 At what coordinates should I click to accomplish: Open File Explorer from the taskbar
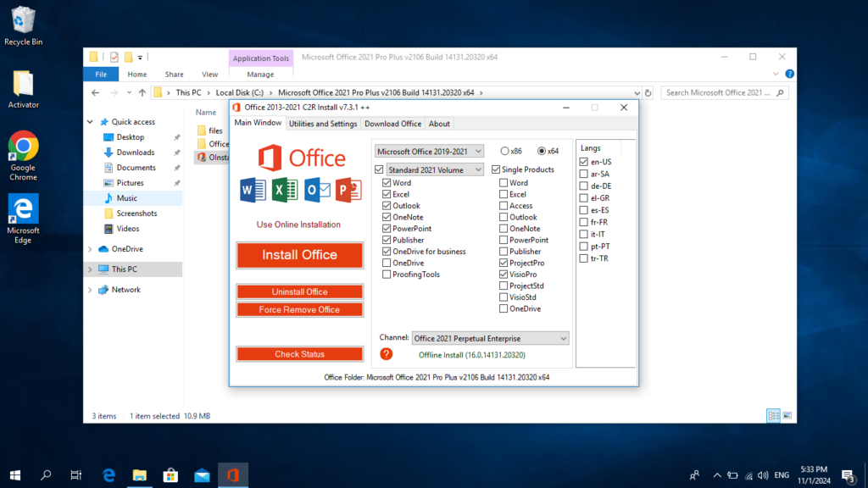pos(140,475)
